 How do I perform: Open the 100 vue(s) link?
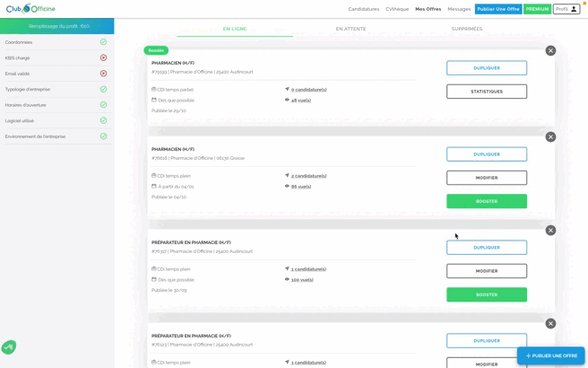coord(302,280)
